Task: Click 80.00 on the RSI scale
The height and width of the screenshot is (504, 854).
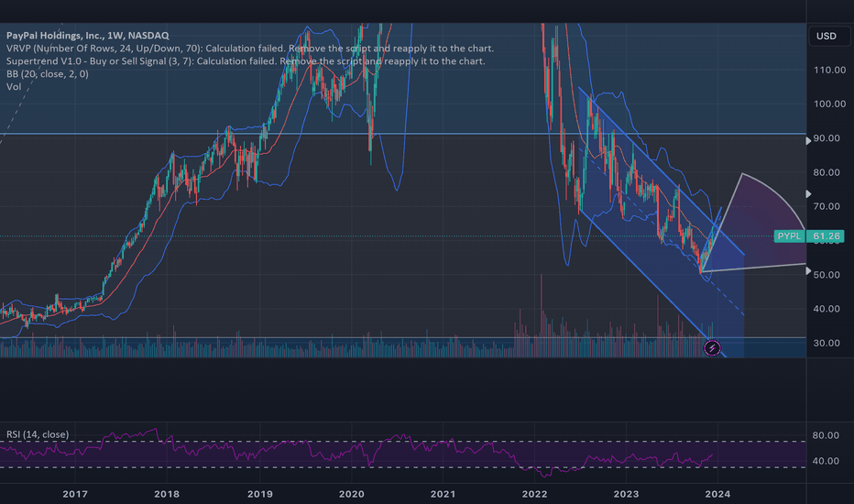Action: point(826,434)
